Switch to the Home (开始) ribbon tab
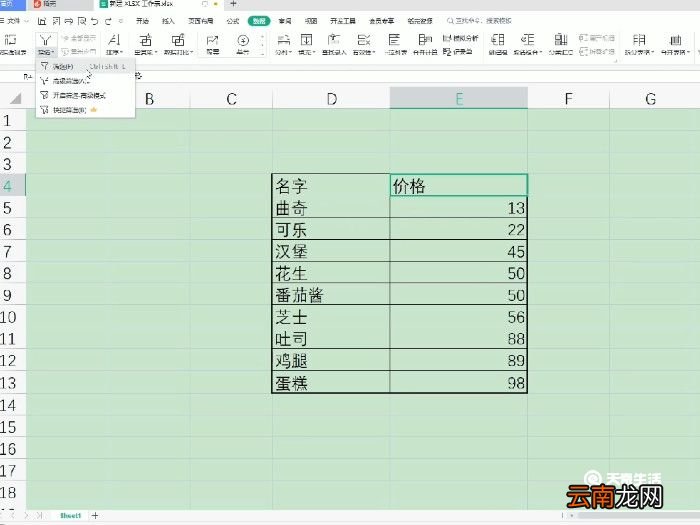 point(142,21)
